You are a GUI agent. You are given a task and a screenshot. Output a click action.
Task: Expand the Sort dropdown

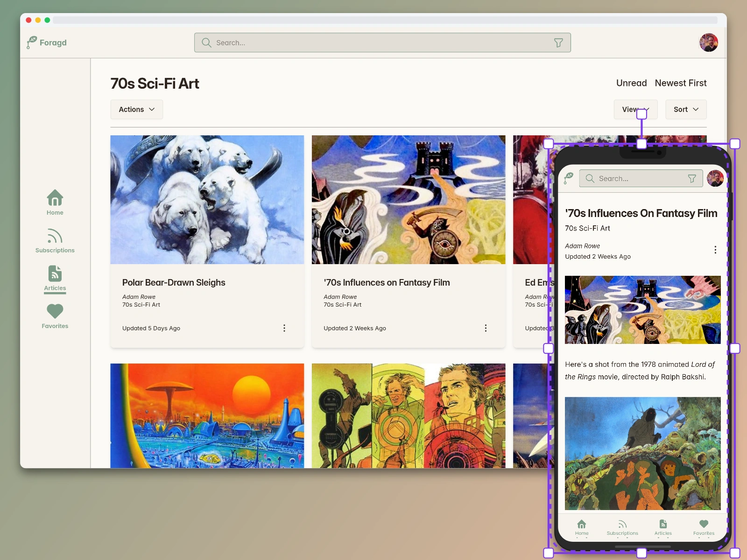(685, 109)
